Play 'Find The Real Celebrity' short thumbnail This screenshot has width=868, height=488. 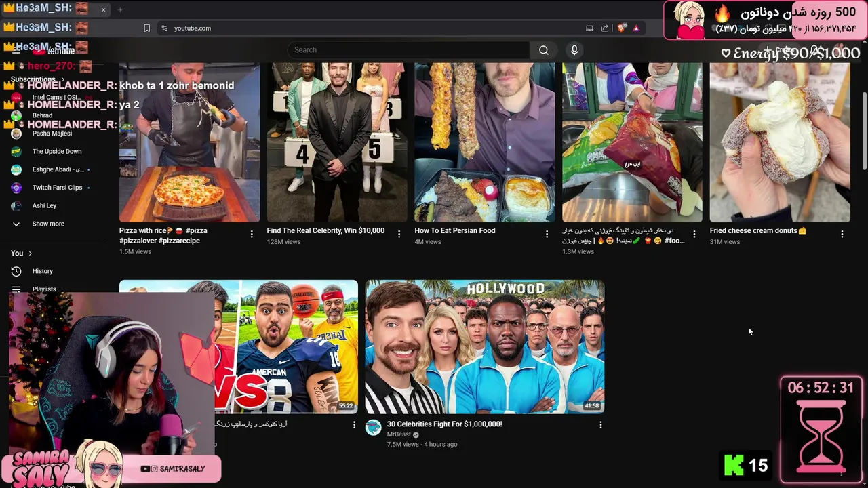tap(337, 142)
